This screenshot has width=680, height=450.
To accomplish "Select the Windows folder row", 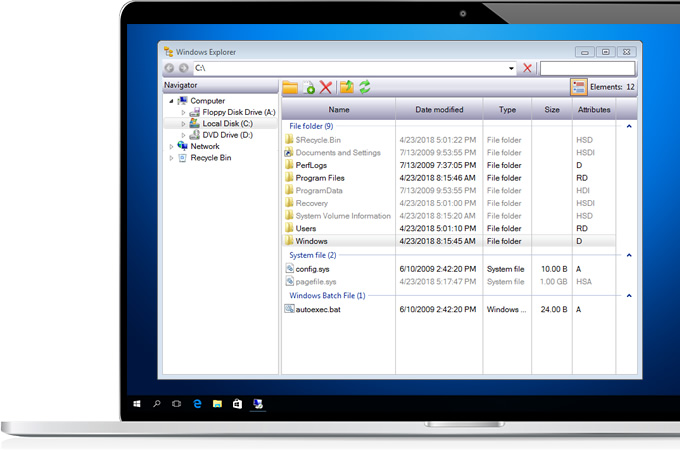I will [448, 241].
